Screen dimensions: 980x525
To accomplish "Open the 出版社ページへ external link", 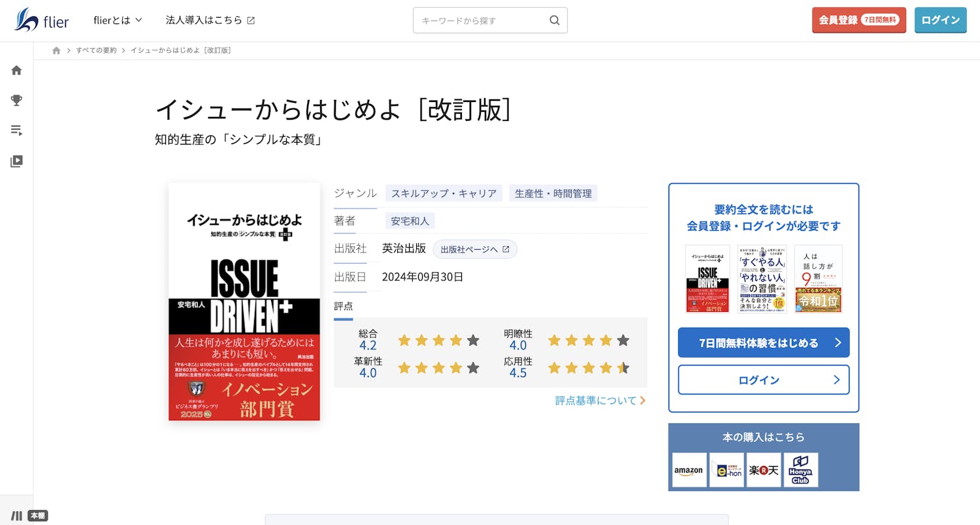I will [474, 249].
